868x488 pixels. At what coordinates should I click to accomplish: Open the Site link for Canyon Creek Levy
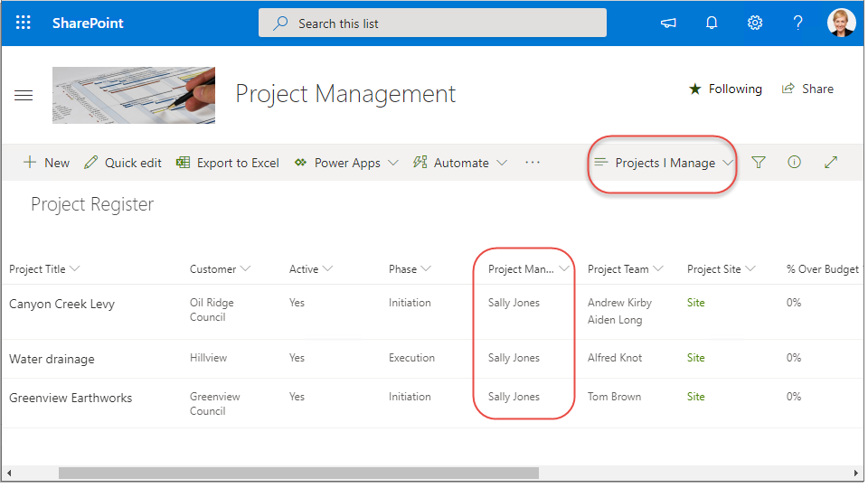[x=695, y=303]
